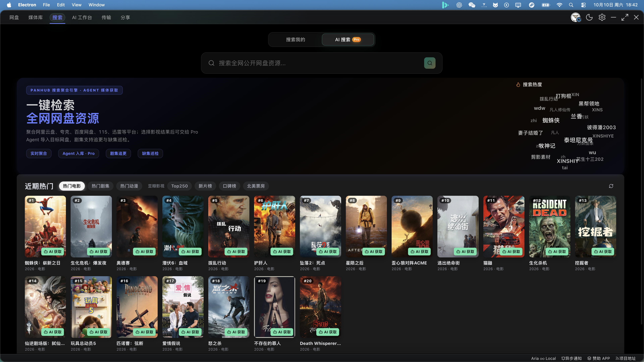
Task: Click AI 获取 on 奥德赛 poster
Action: coord(145,251)
